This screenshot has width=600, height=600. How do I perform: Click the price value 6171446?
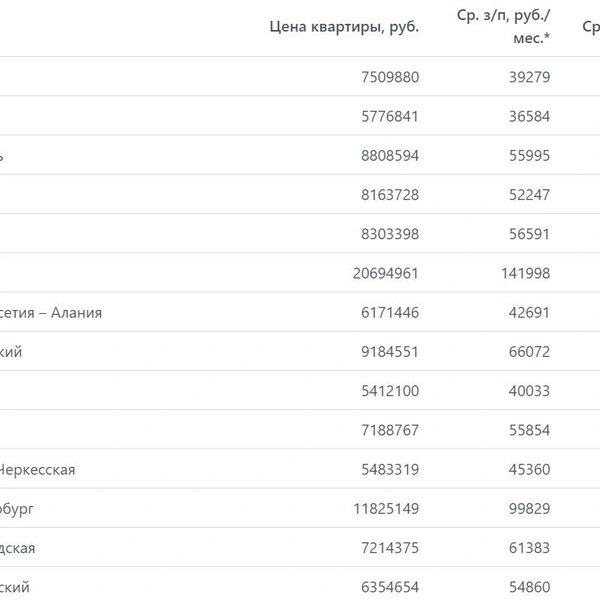pyautogui.click(x=390, y=313)
